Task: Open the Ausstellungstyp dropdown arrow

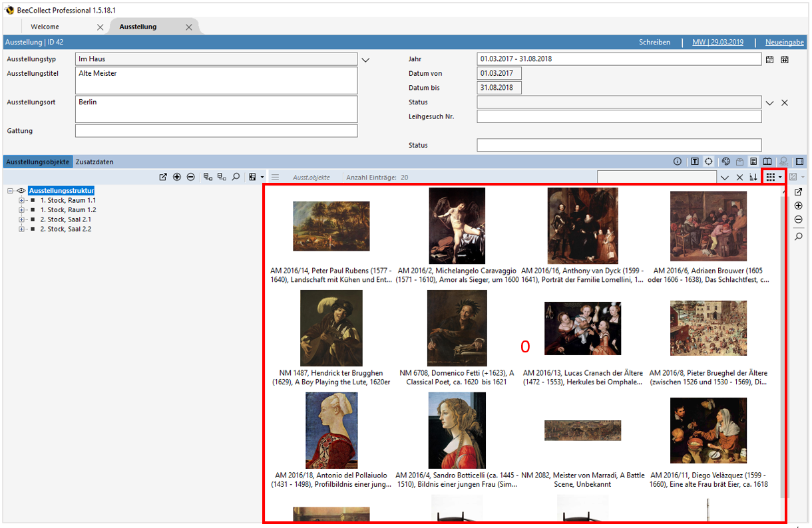Action: point(365,59)
